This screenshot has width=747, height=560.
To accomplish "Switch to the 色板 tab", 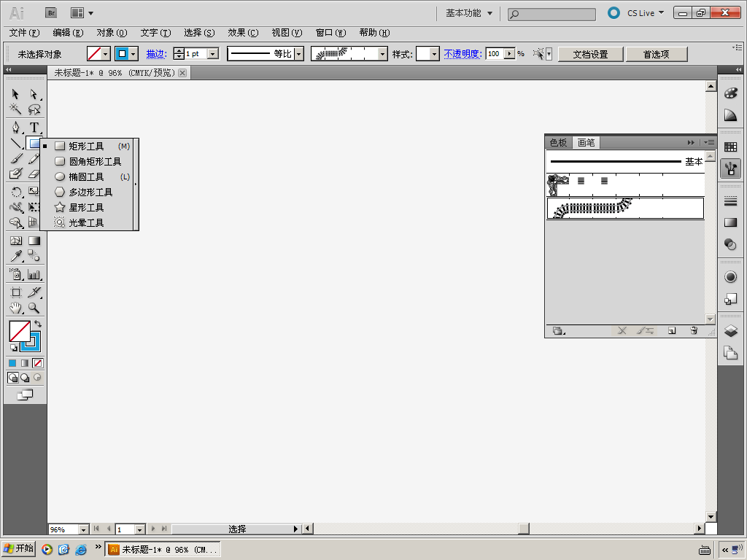I will [558, 142].
